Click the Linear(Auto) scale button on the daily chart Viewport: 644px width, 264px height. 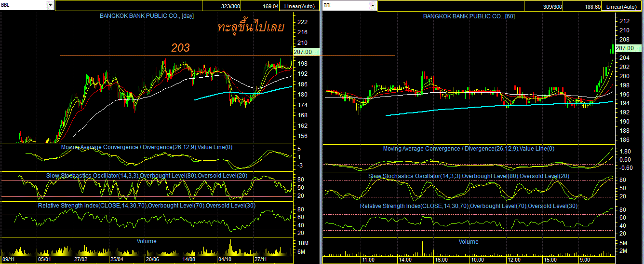(x=299, y=6)
